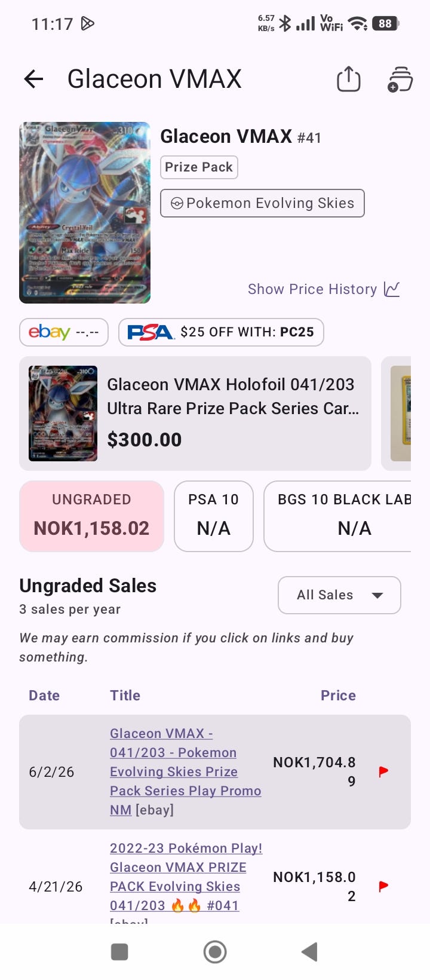Flag the 6/2/26 sale

[x=384, y=771]
